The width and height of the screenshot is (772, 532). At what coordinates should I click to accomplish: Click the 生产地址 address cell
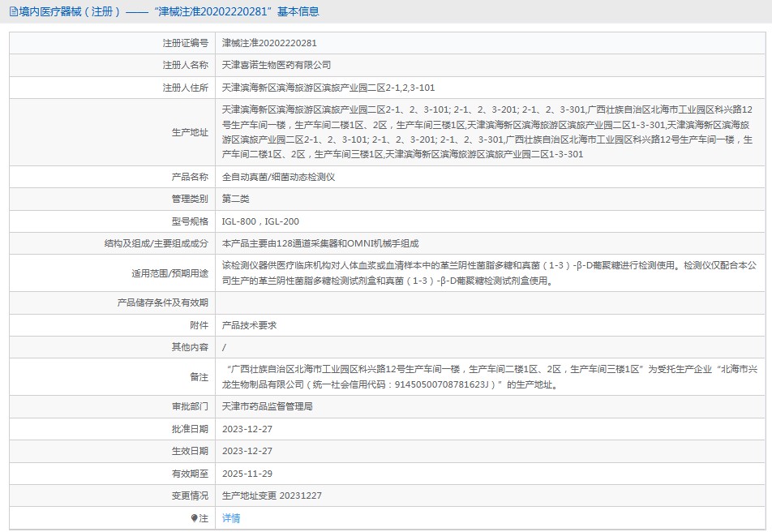point(487,131)
